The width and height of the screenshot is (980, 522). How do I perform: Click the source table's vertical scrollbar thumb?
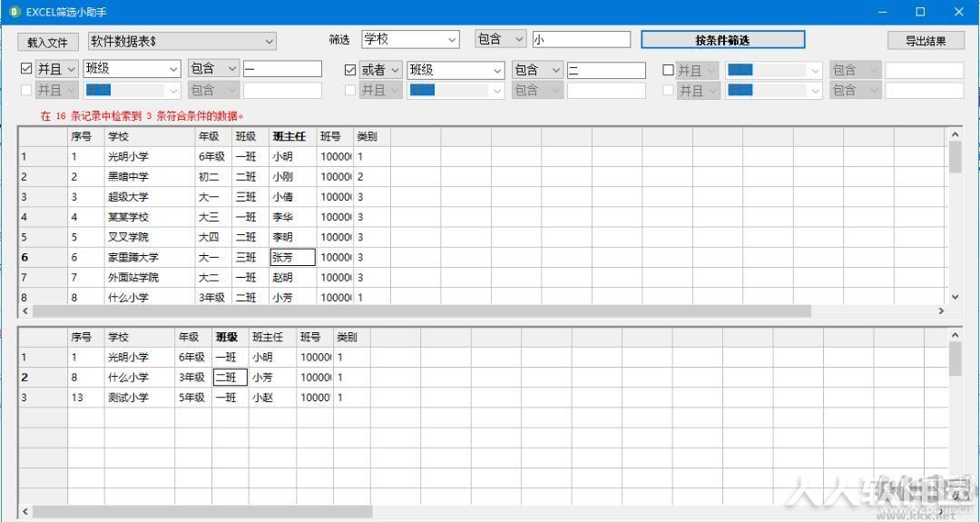click(x=955, y=157)
